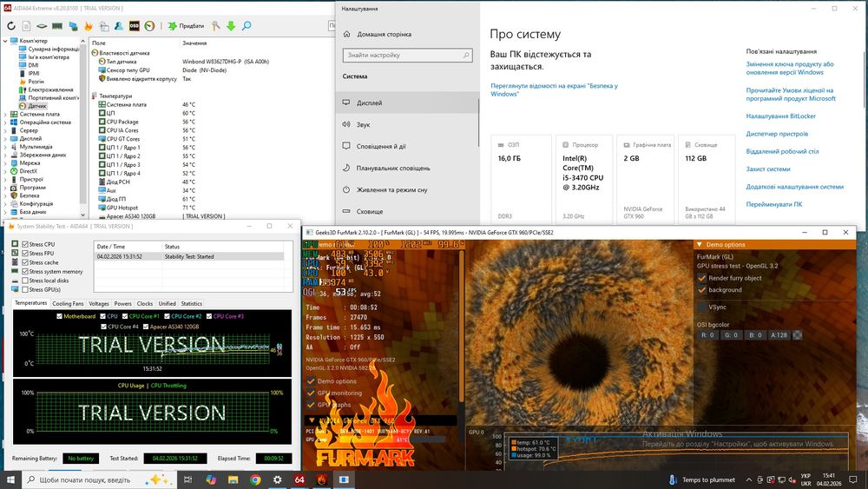
Task: Switch to Cooling Fans tab
Action: click(x=68, y=303)
